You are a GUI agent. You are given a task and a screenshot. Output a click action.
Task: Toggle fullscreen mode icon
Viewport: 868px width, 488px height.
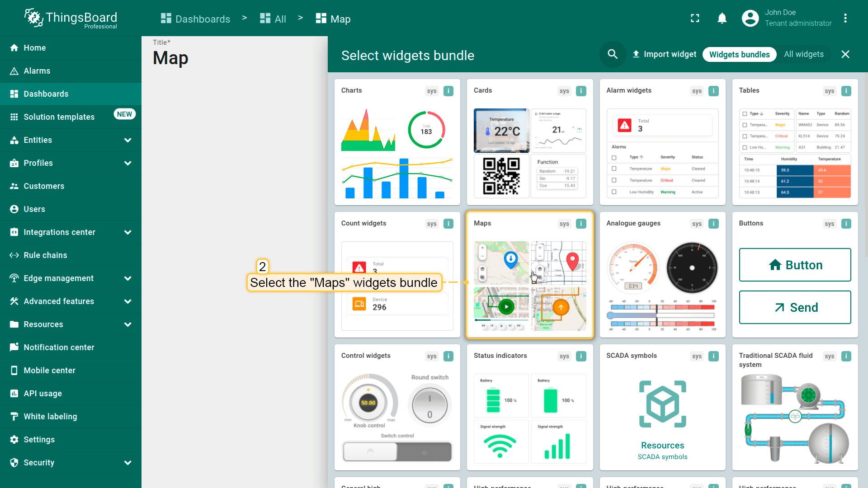tap(695, 18)
